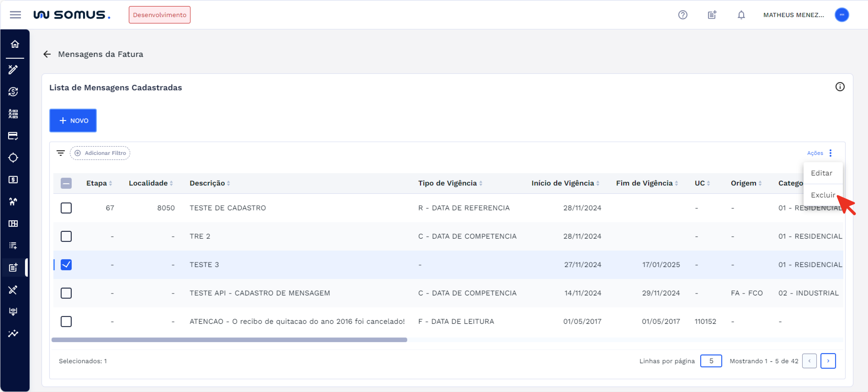Image resolution: width=868 pixels, height=392 pixels.
Task: Click the filter list icon
Action: [x=61, y=153]
